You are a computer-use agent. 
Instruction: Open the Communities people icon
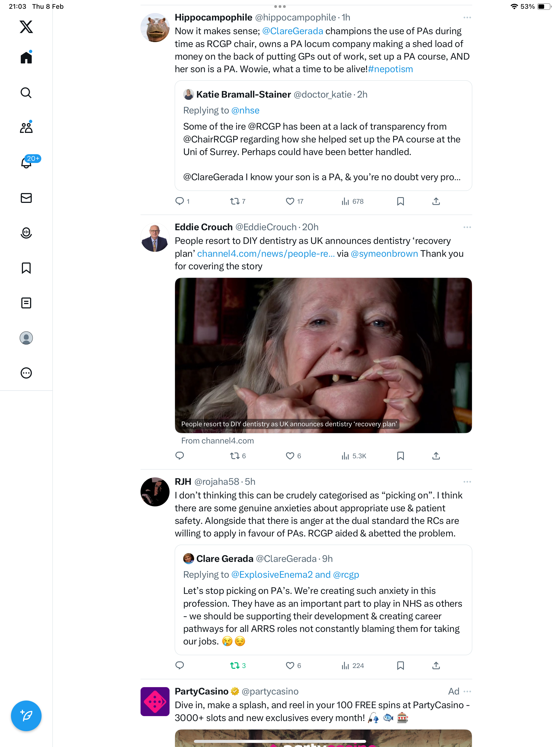[26, 127]
